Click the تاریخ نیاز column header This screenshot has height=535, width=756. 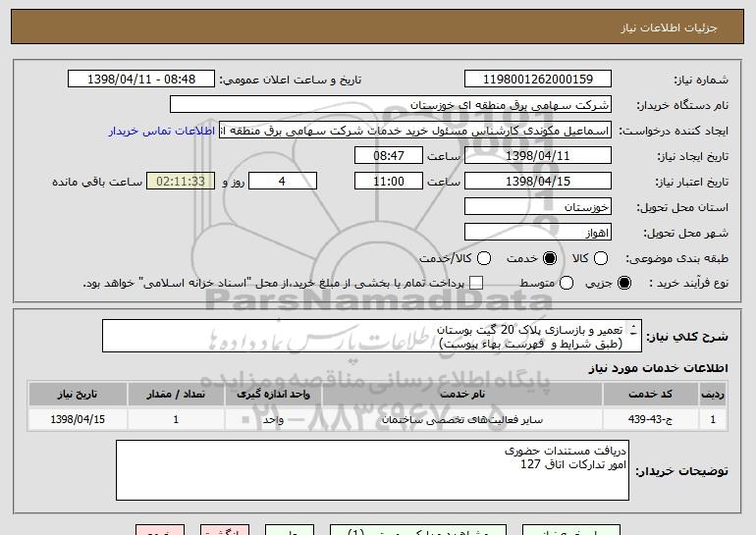pyautogui.click(x=78, y=395)
